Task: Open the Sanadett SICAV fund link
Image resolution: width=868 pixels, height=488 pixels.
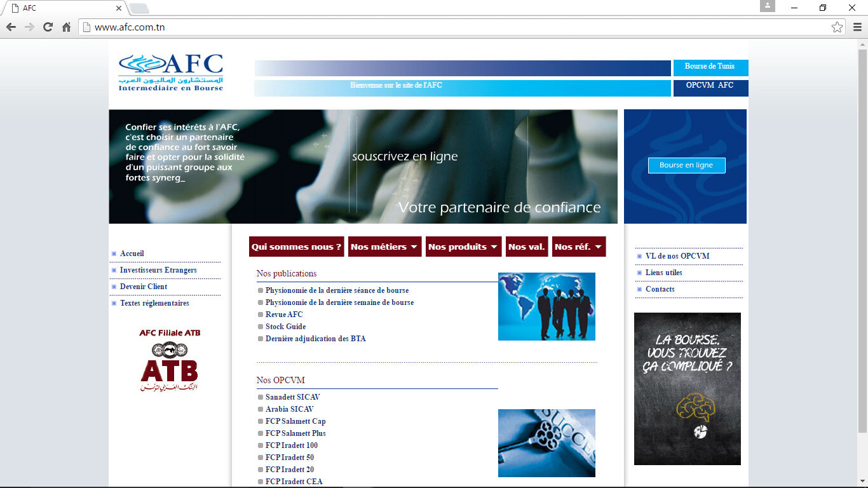Action: click(x=293, y=397)
